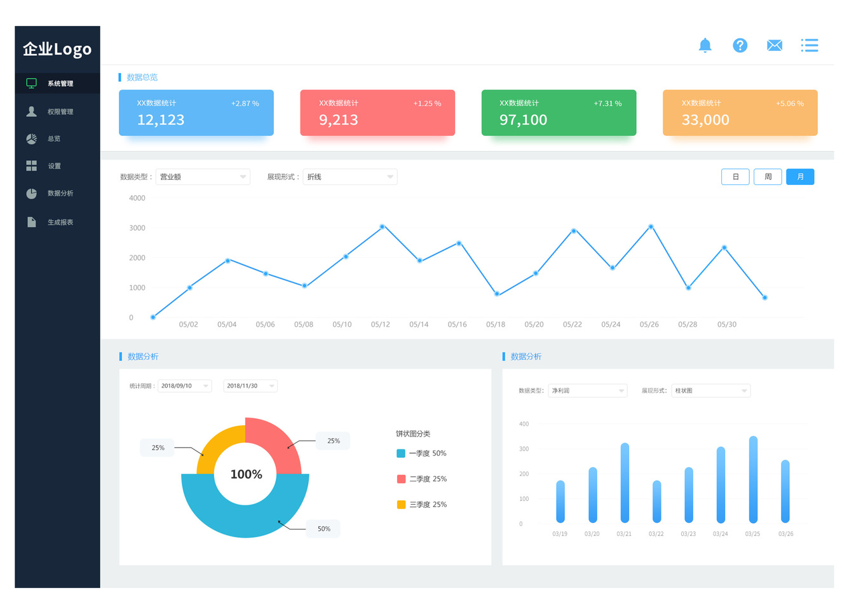This screenshot has width=868, height=614.
Task: Click the 数据总览 section heading
Action: [142, 77]
